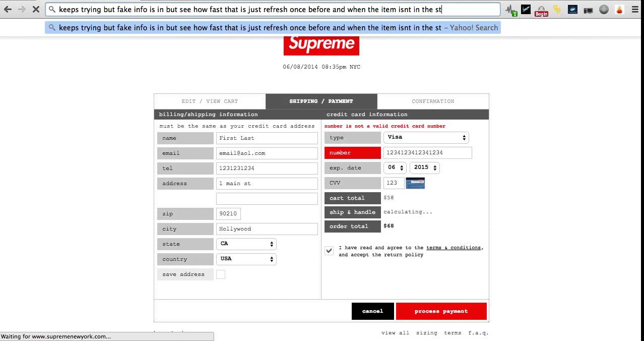Click the waveform extension icon with green badge
The image size is (644, 341).
511,9
